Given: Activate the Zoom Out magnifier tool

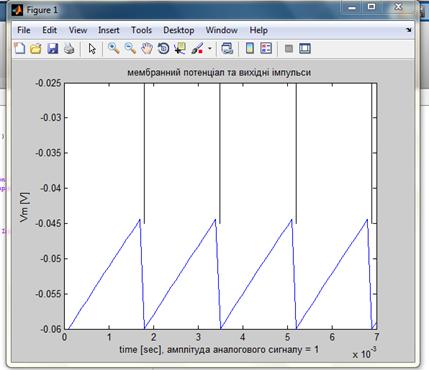Looking at the screenshot, I should click(x=130, y=49).
